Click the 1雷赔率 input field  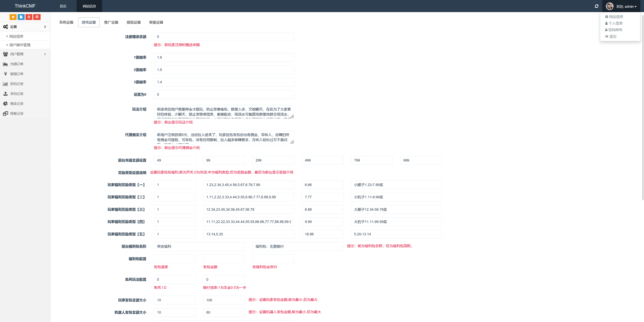tap(224, 57)
